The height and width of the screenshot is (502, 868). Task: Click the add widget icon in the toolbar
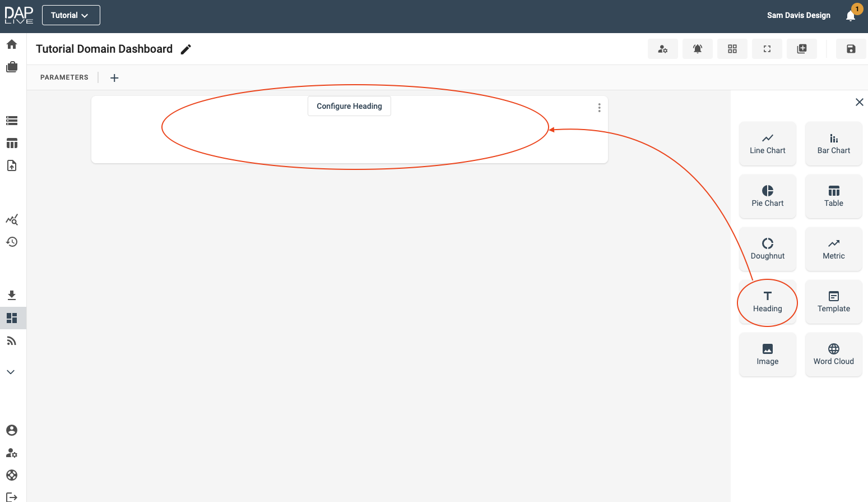pos(801,49)
